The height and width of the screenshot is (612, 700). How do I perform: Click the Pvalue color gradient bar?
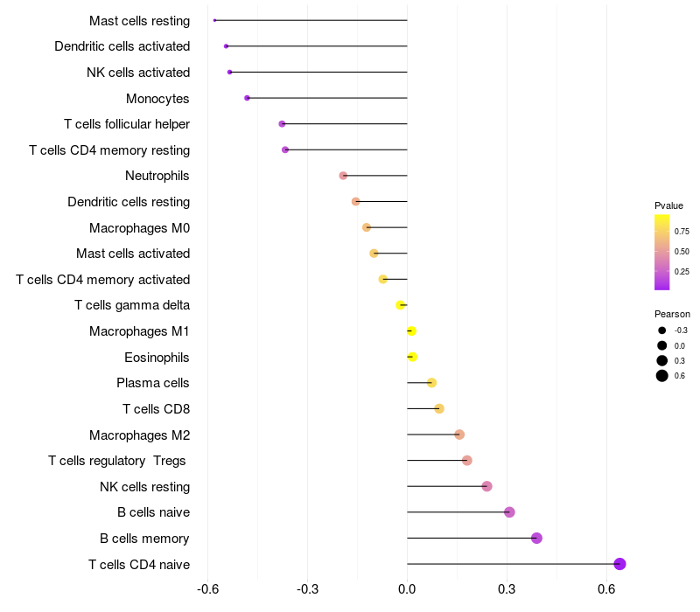[662, 252]
